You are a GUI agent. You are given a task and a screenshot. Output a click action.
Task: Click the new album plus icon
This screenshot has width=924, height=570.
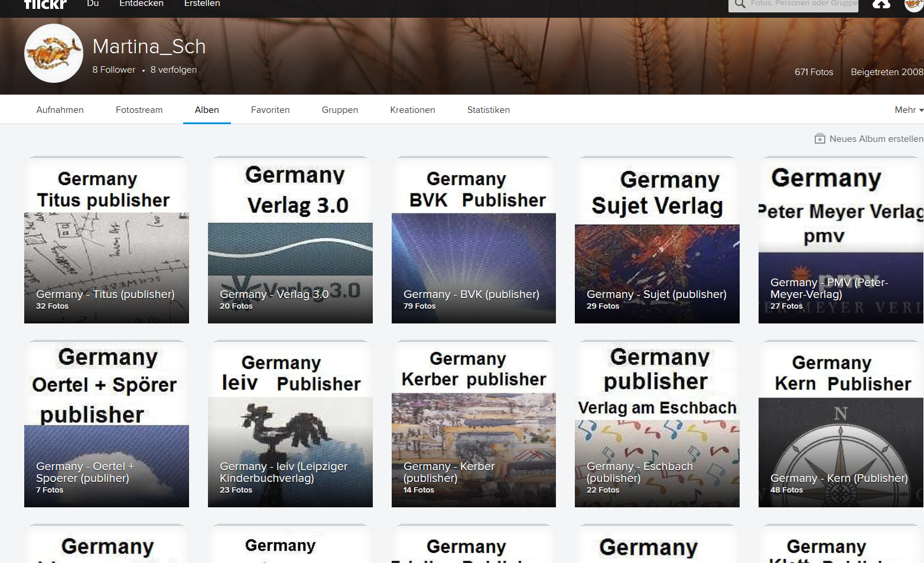click(x=819, y=139)
